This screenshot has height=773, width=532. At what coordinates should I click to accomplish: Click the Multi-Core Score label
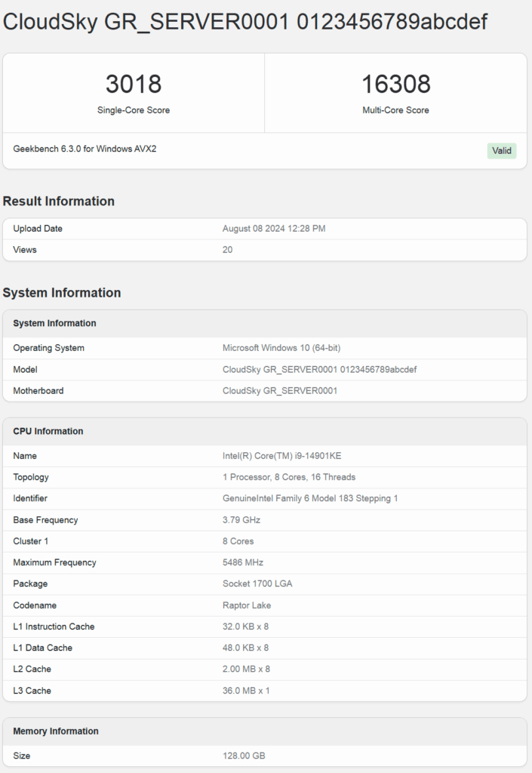pyautogui.click(x=395, y=110)
